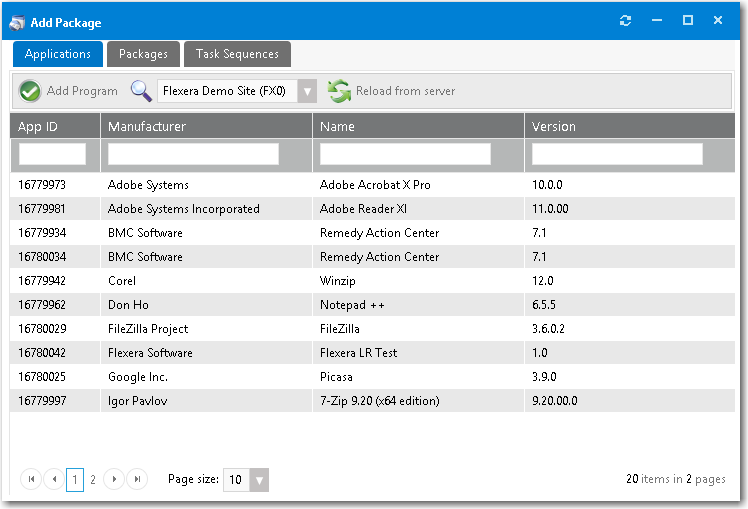The height and width of the screenshot is (509, 748).
Task: Click the green Add Program checkmark icon
Action: click(30, 91)
